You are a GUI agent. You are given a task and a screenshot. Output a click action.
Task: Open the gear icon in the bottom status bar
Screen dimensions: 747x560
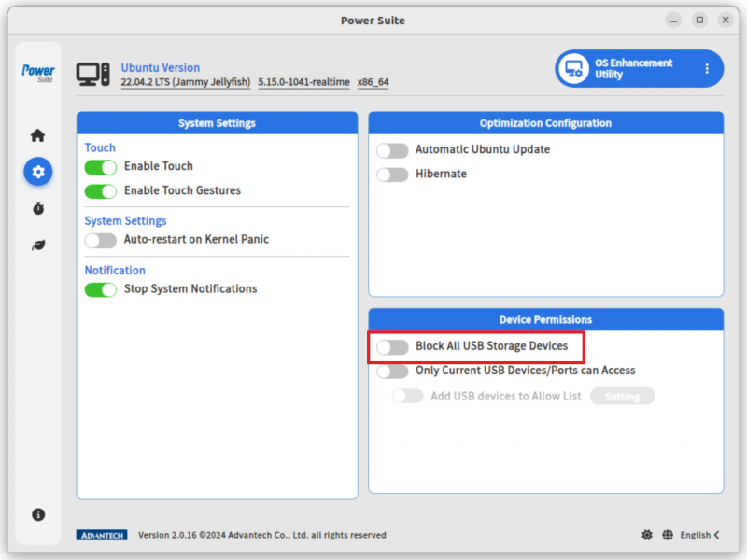click(647, 534)
